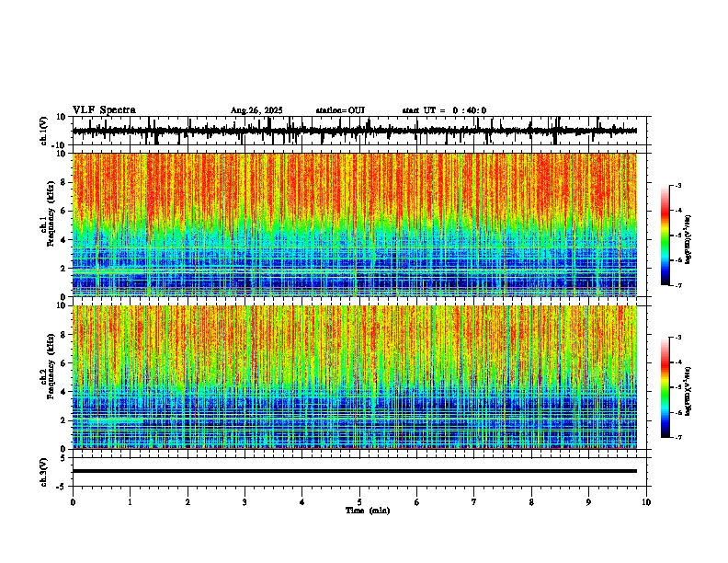
Task: Click inside the ch.1 spectrogram plot
Action: pyautogui.click(x=354, y=224)
